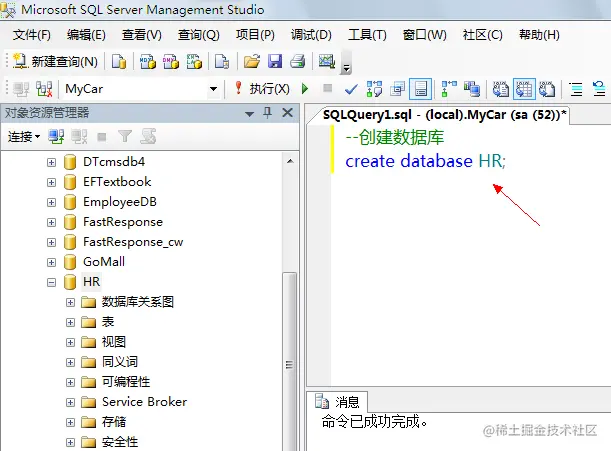Display the estimated execution plan icon
The height and width of the screenshot is (451, 611).
point(374,89)
